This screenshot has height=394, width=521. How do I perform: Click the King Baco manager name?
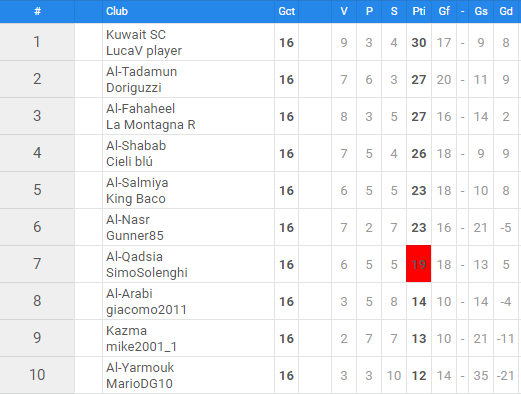136,199
